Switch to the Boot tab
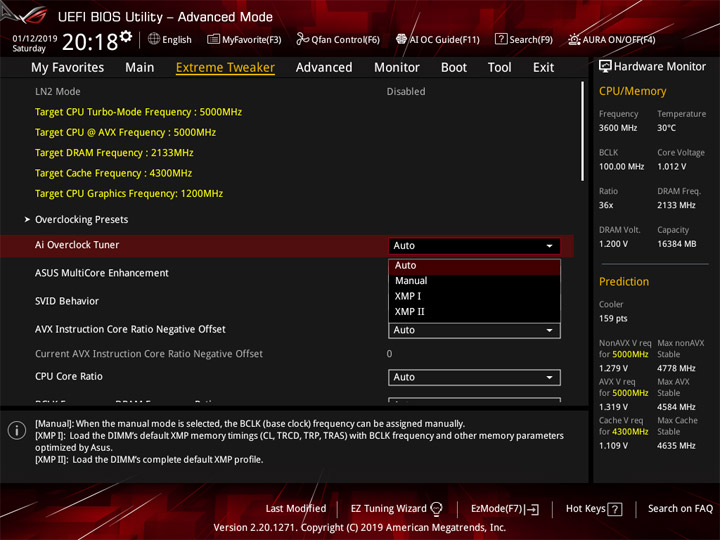720x540 pixels. (454, 68)
